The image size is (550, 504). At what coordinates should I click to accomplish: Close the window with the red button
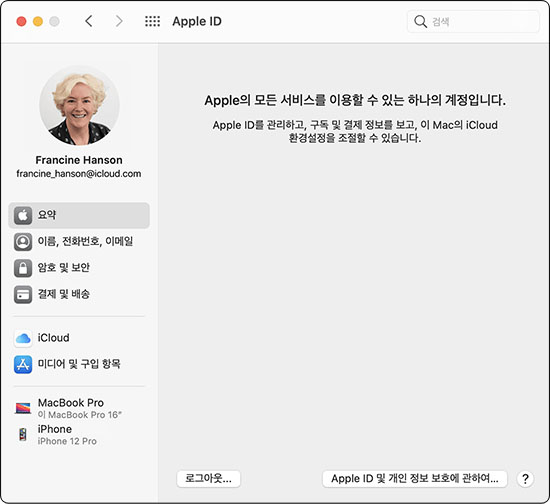click(x=21, y=21)
